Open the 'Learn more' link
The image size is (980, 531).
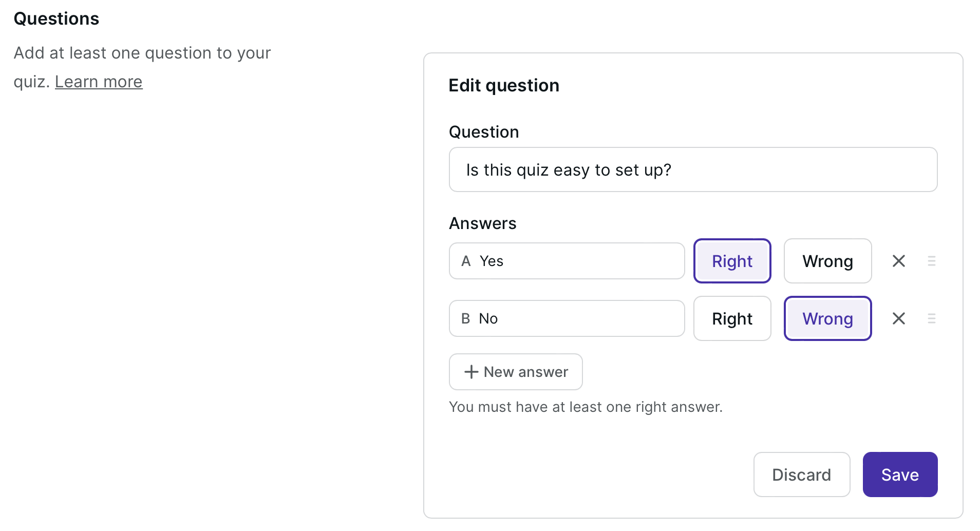click(x=99, y=82)
